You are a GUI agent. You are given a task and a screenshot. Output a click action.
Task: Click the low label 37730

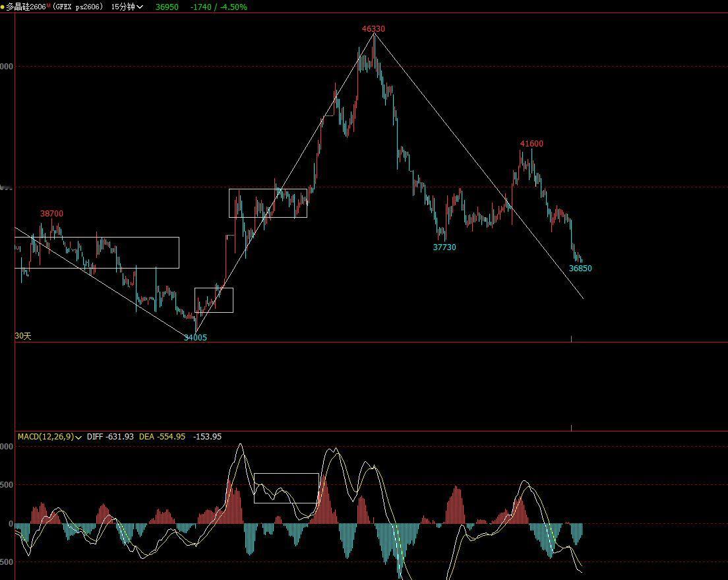[x=444, y=247]
